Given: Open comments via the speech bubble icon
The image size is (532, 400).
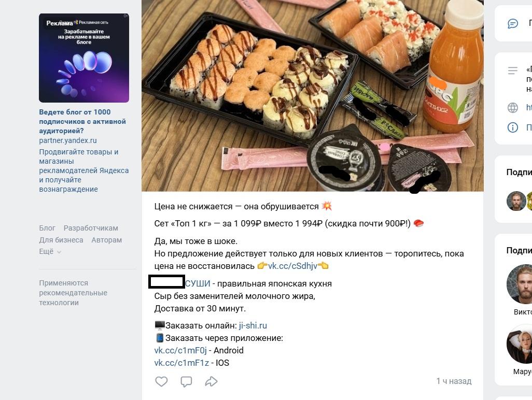Looking at the screenshot, I should (186, 381).
